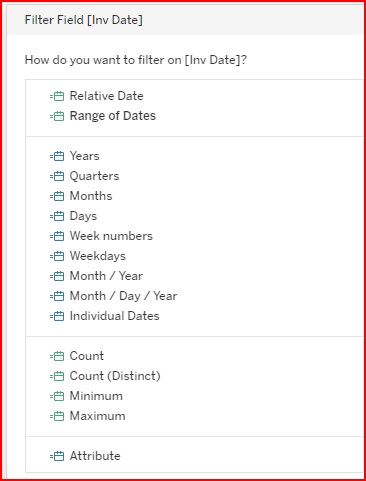Click the calendar icon beside Quarters

(x=57, y=176)
